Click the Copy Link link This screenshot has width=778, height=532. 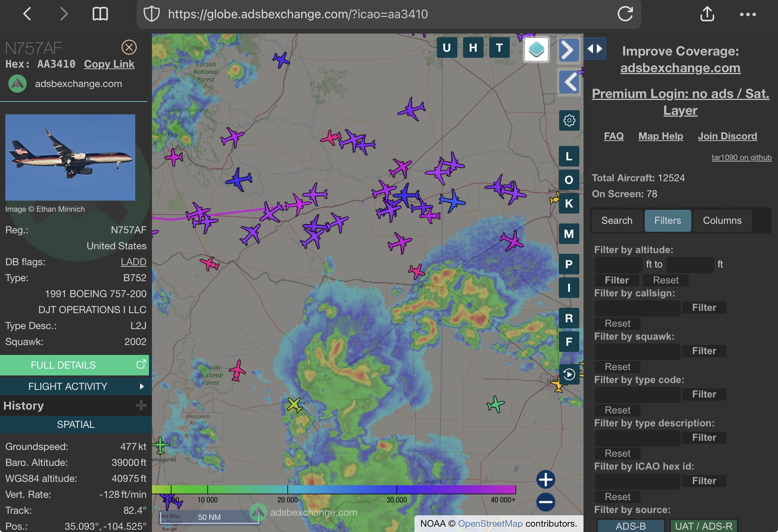(x=109, y=64)
